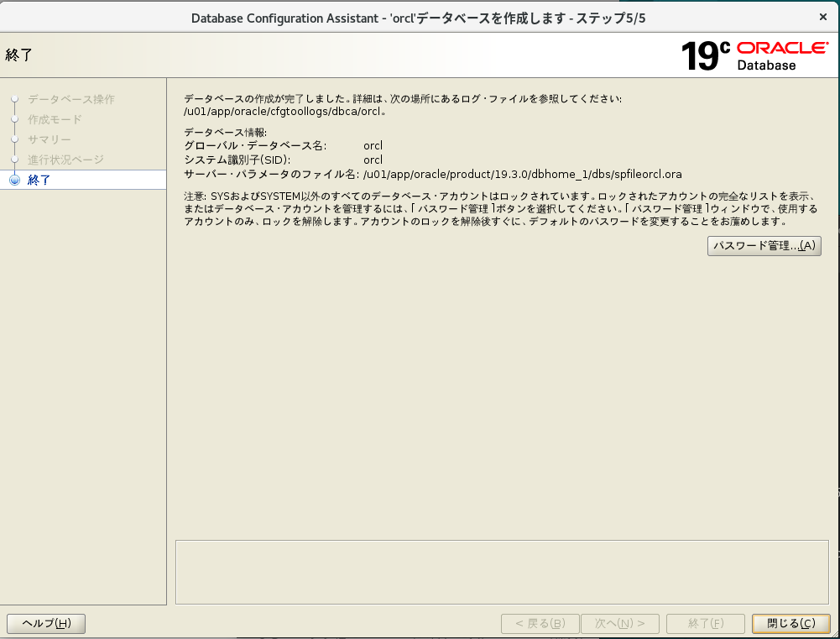Select the highlighted 終了 step in the sidebar
This screenshot has width=840, height=639.
point(39,180)
